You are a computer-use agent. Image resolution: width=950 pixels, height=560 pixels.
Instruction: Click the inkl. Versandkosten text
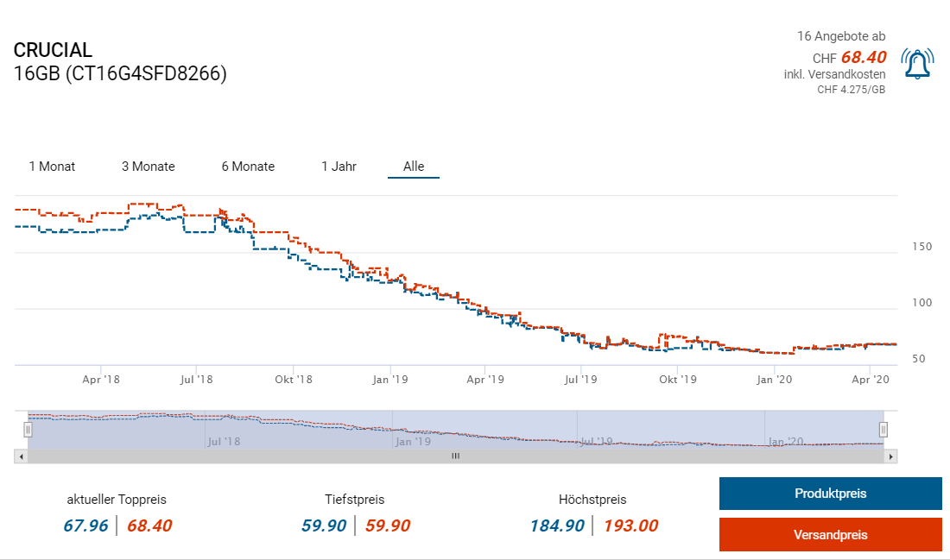(834, 74)
